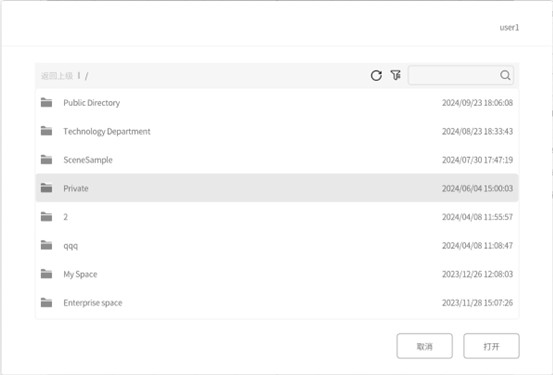This screenshot has height=375, width=553.
Task: Select SceneSample by its date 2024/07/30
Action: coord(478,160)
